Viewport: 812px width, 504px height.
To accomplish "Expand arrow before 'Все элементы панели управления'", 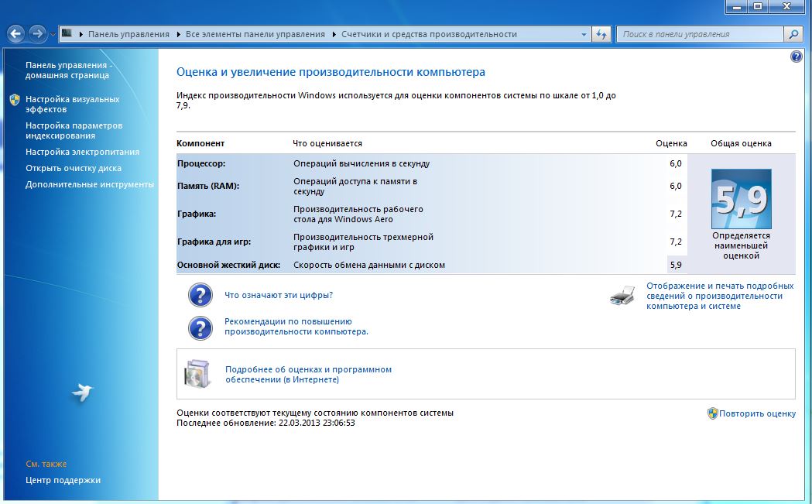I will pos(179,34).
